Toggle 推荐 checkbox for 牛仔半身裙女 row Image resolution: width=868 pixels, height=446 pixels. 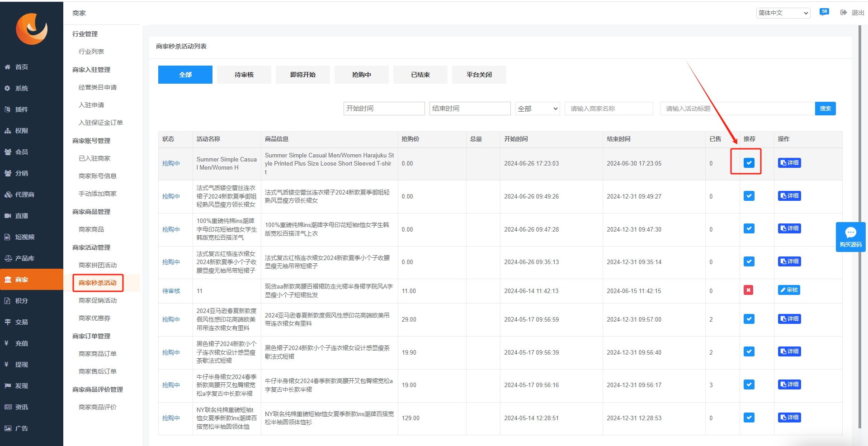749,384
